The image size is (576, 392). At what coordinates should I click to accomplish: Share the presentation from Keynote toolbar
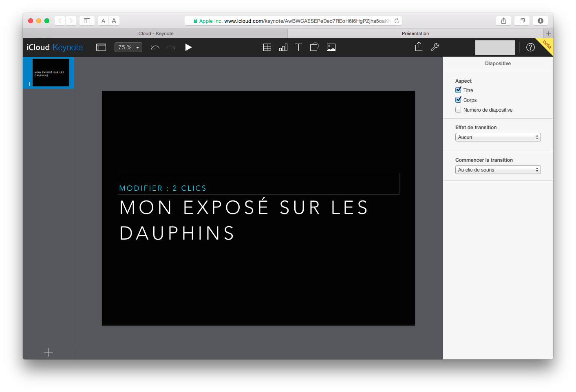pyautogui.click(x=419, y=47)
